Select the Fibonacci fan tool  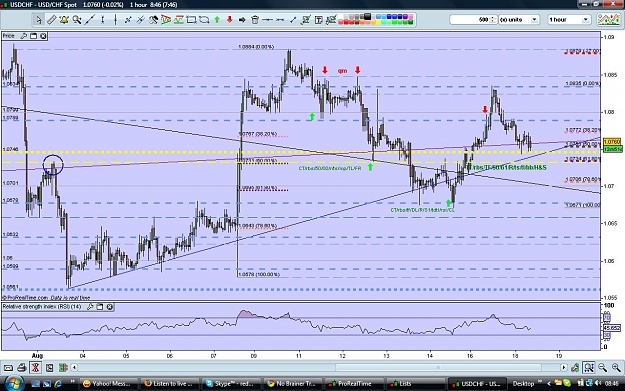(x=166, y=20)
